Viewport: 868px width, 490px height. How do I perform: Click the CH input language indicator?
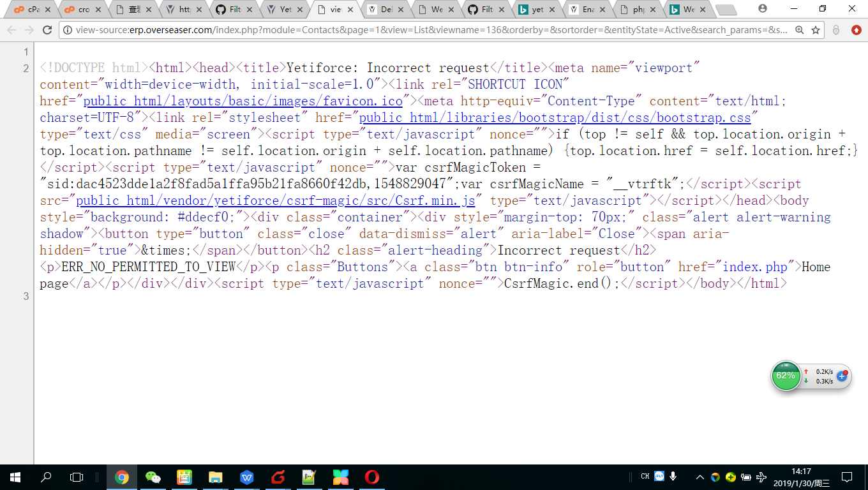click(645, 476)
